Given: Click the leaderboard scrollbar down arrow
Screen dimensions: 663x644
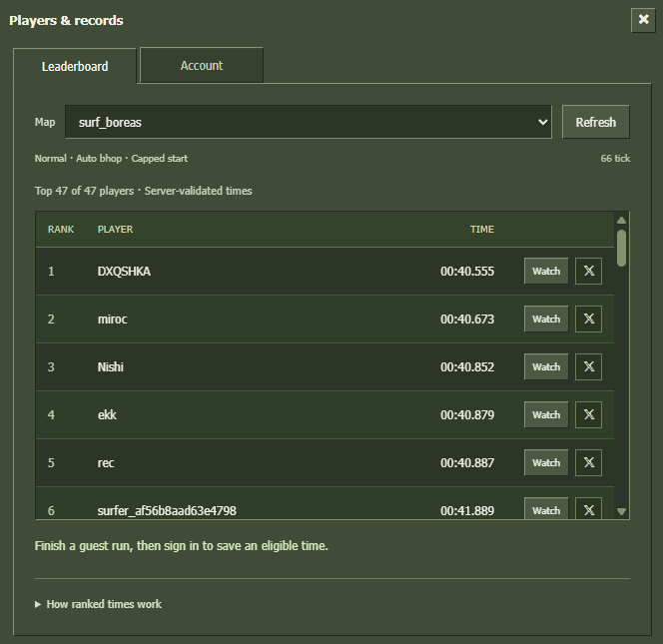Looking at the screenshot, I should click(x=621, y=511).
